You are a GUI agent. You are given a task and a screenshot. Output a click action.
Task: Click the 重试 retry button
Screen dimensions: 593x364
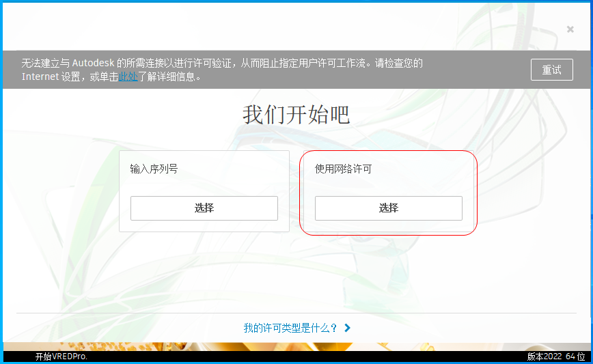click(x=551, y=70)
